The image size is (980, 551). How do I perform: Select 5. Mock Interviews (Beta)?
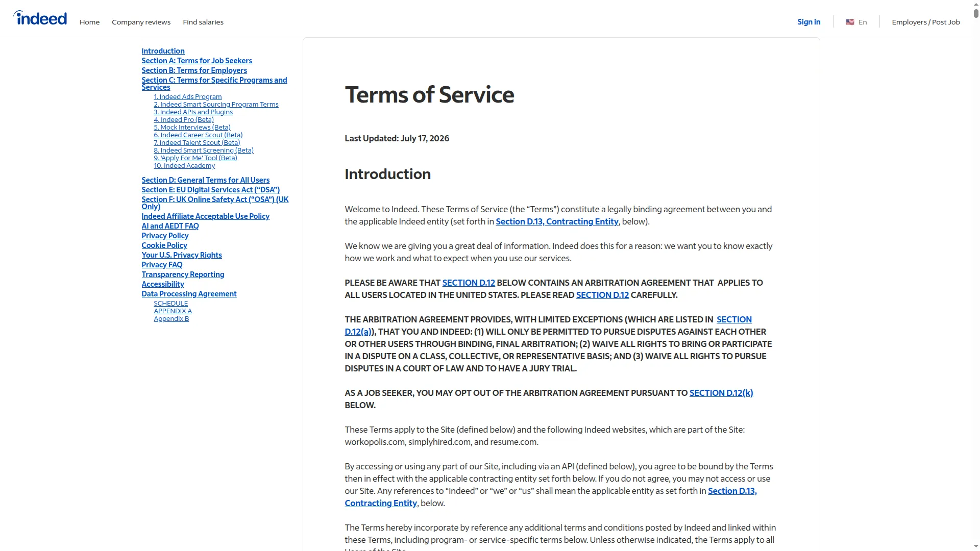pyautogui.click(x=192, y=128)
